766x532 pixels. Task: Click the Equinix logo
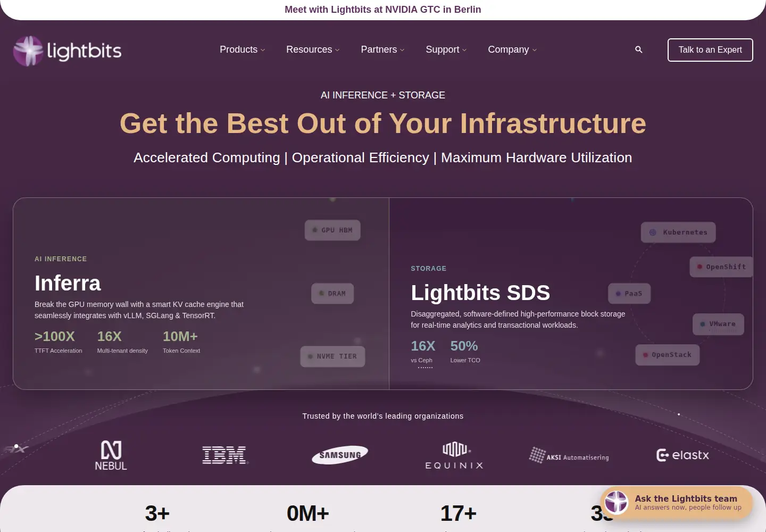454,455
